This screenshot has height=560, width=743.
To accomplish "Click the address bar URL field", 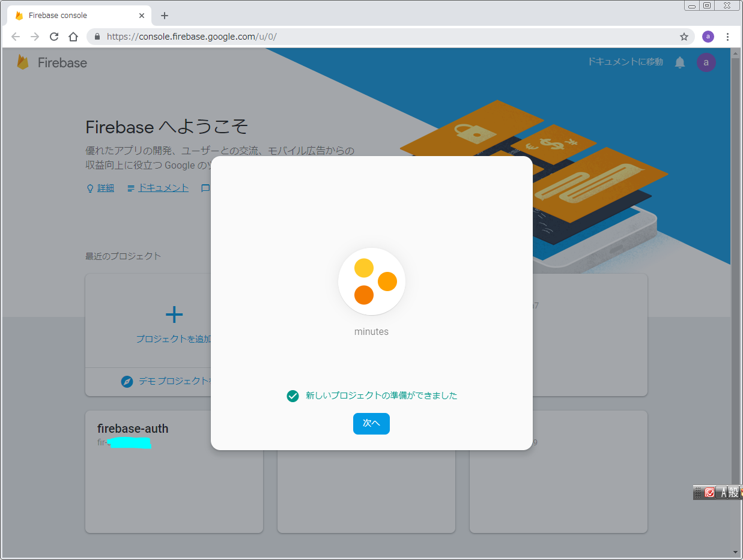I will pos(384,37).
